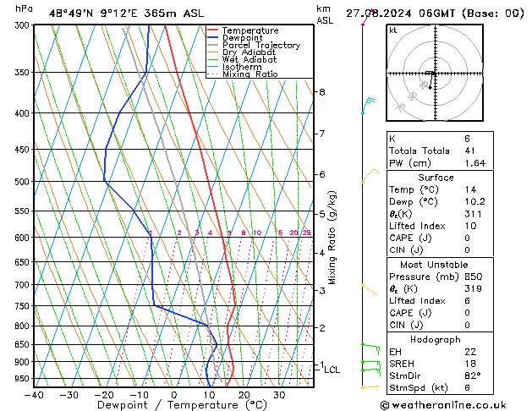Click the Surface 'CIN (J)' label

[x=406, y=250]
